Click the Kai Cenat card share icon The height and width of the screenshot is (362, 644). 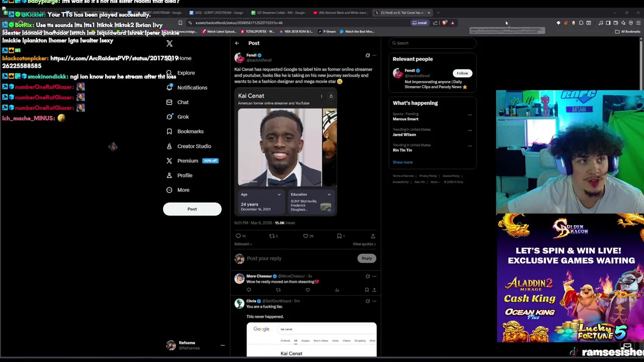coord(331,96)
